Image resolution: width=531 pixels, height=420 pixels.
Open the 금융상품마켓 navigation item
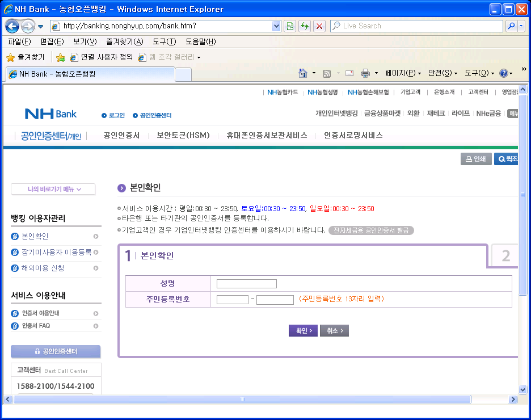(x=382, y=114)
